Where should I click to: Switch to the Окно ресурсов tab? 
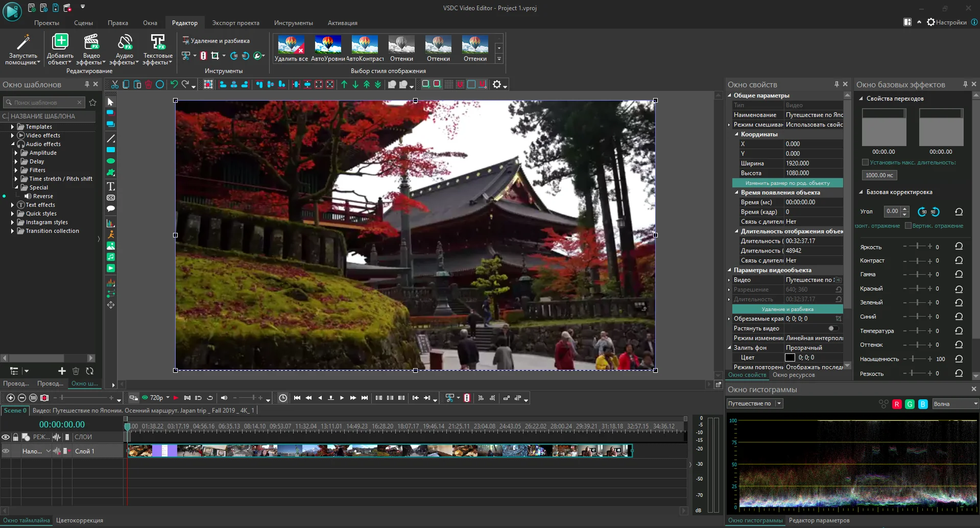pos(794,375)
